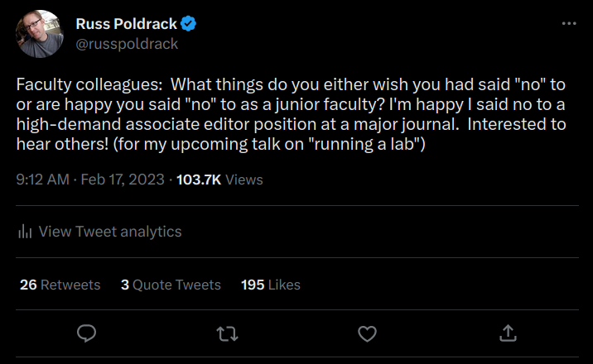Show the 3 Quote Tweets list

click(171, 285)
